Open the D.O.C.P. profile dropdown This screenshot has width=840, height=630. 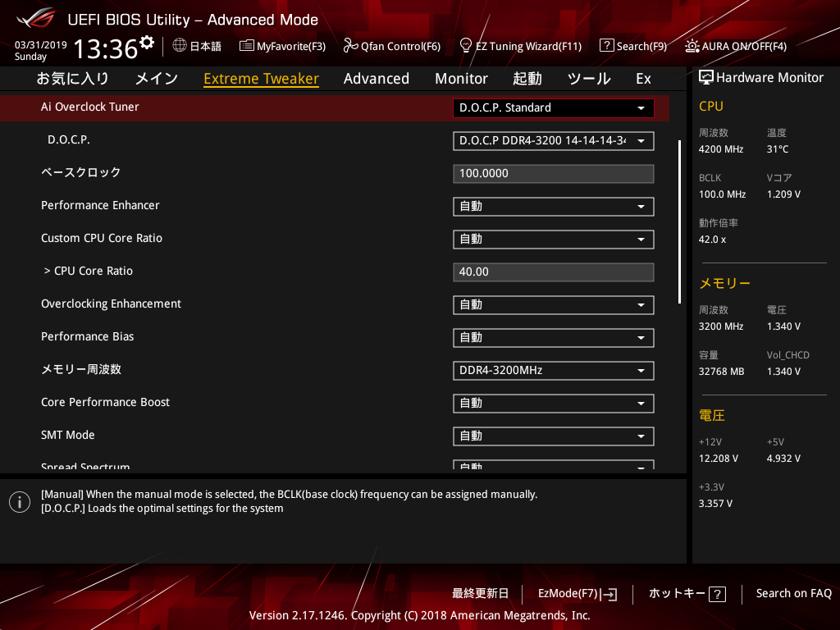[554, 141]
